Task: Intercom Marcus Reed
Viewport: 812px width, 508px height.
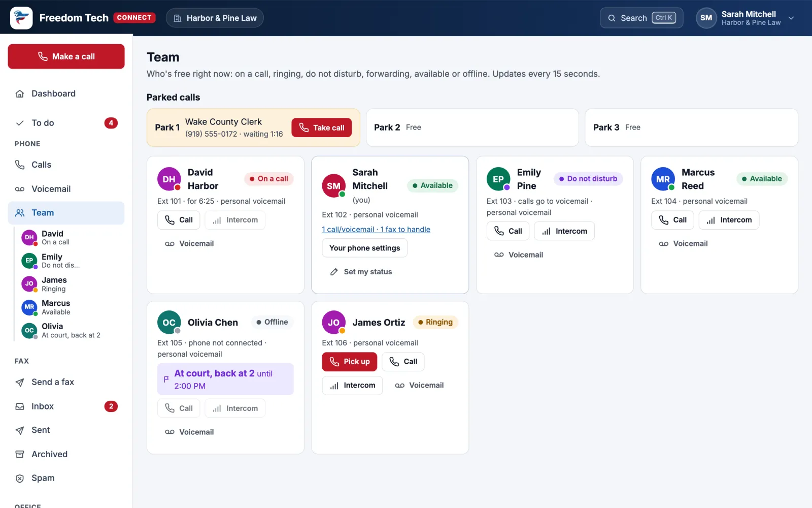Action: (x=729, y=220)
